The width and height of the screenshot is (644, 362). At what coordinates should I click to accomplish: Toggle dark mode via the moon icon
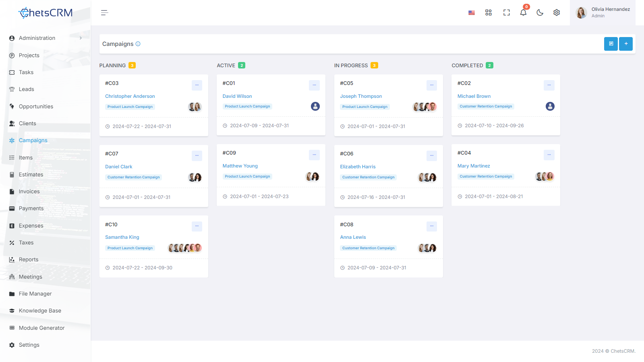540,13
